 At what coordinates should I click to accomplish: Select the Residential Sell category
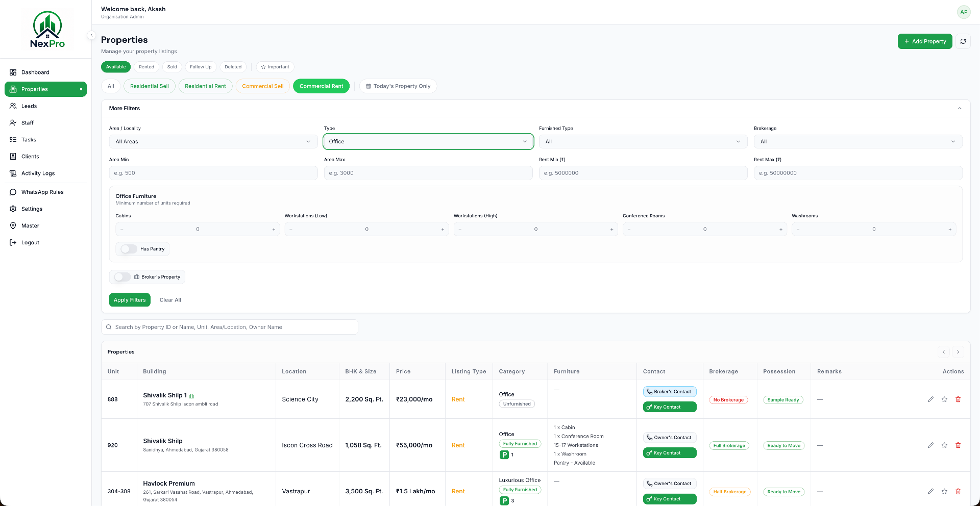(x=150, y=86)
